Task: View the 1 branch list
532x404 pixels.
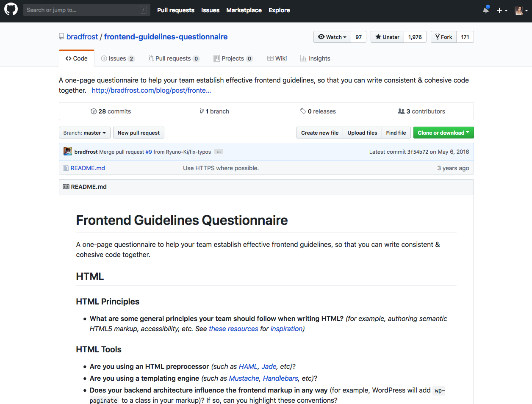Action: (x=214, y=111)
